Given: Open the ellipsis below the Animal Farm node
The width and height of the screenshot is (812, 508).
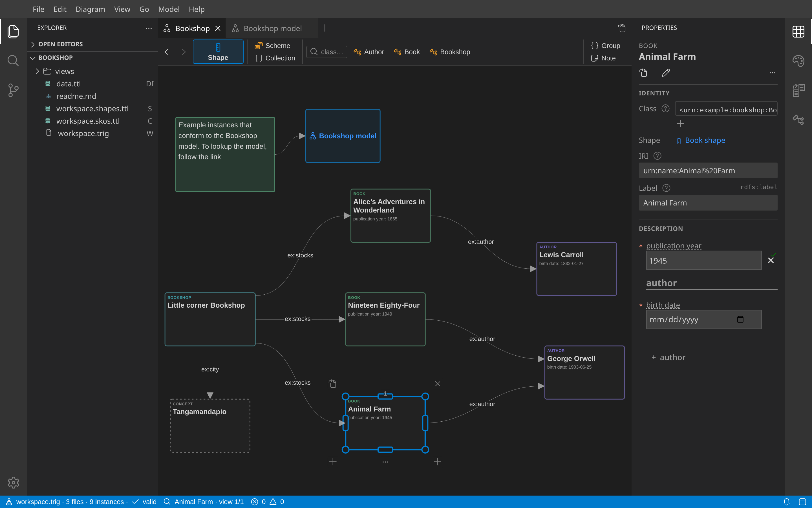Looking at the screenshot, I should point(385,462).
